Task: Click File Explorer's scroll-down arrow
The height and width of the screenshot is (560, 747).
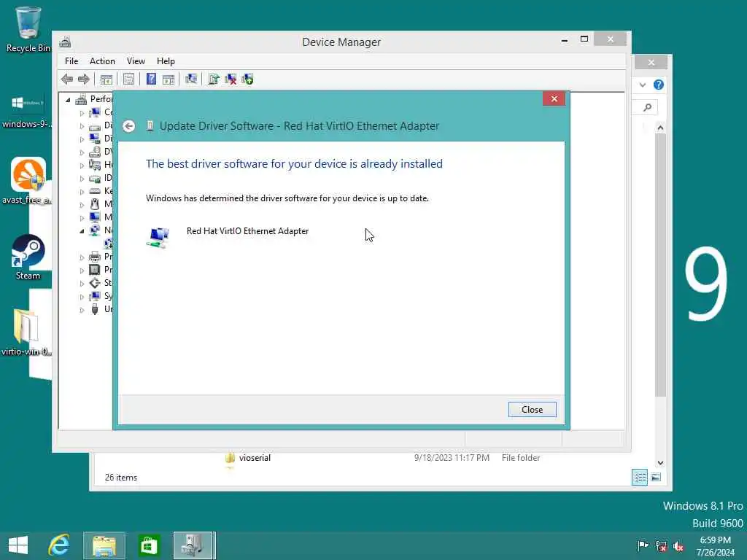Action: point(660,463)
